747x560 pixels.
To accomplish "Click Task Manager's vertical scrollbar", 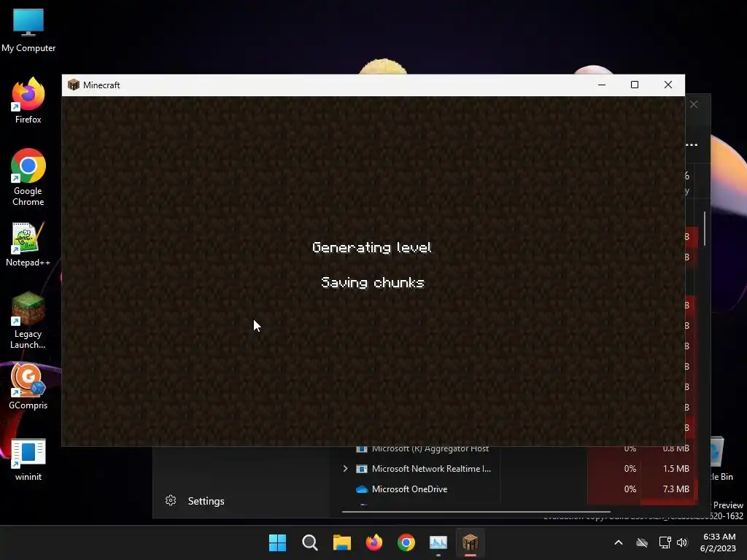I will 705,229.
